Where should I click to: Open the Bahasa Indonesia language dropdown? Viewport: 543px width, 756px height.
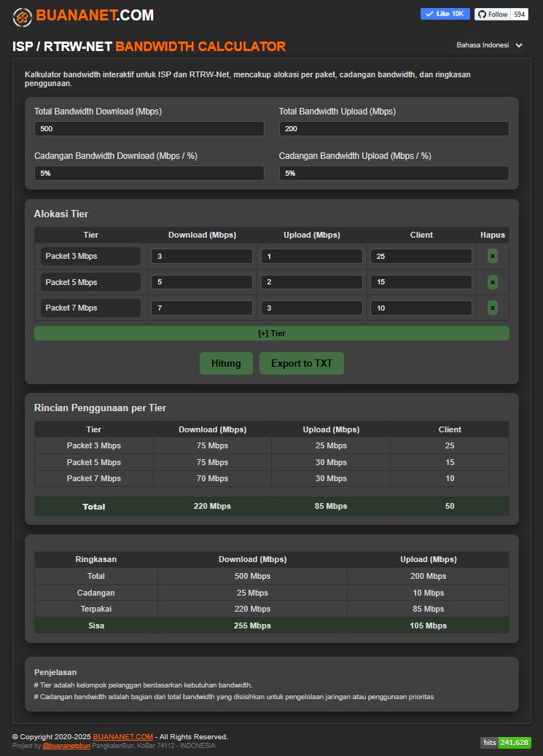coord(490,45)
